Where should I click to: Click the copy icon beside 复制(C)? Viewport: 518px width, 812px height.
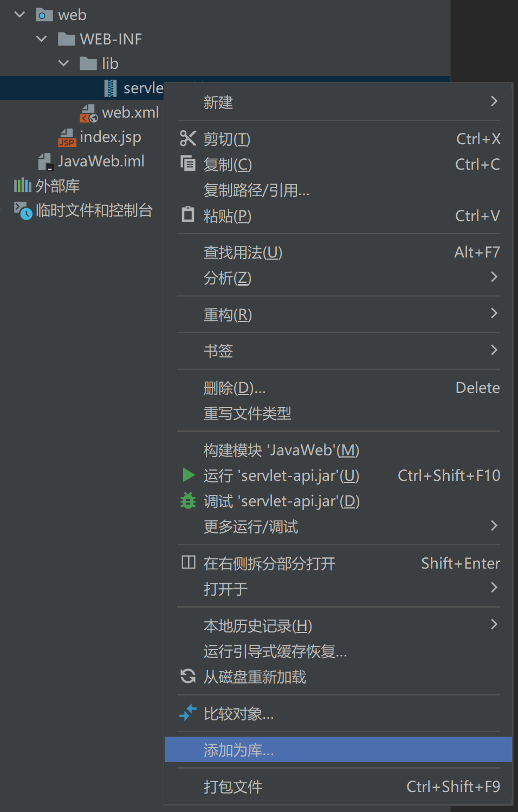(x=187, y=164)
